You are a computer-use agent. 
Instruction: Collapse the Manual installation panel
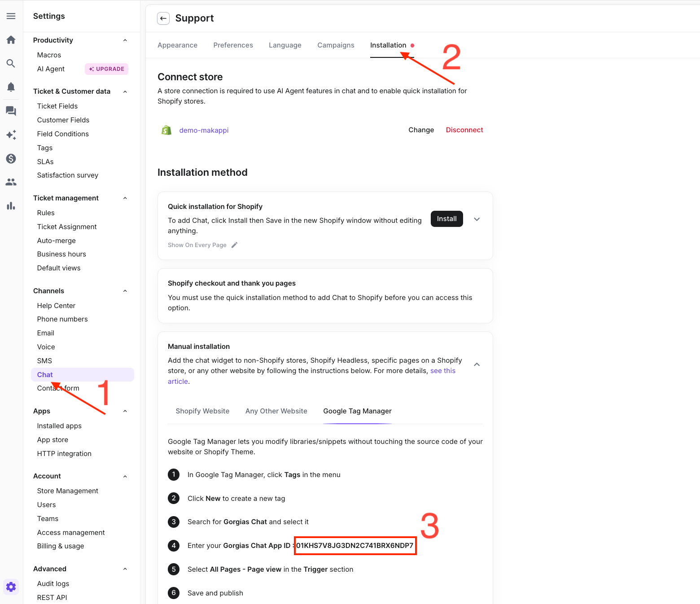(x=477, y=365)
